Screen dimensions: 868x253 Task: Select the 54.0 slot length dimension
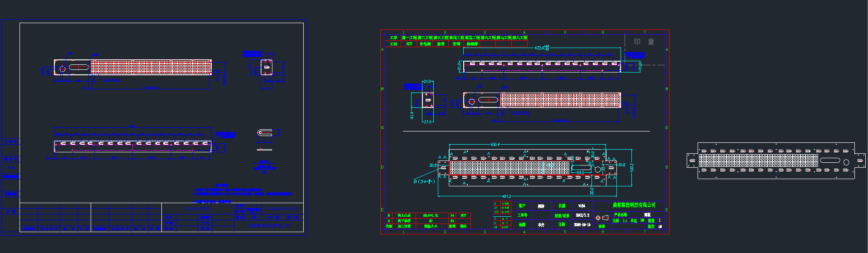(x=581, y=173)
